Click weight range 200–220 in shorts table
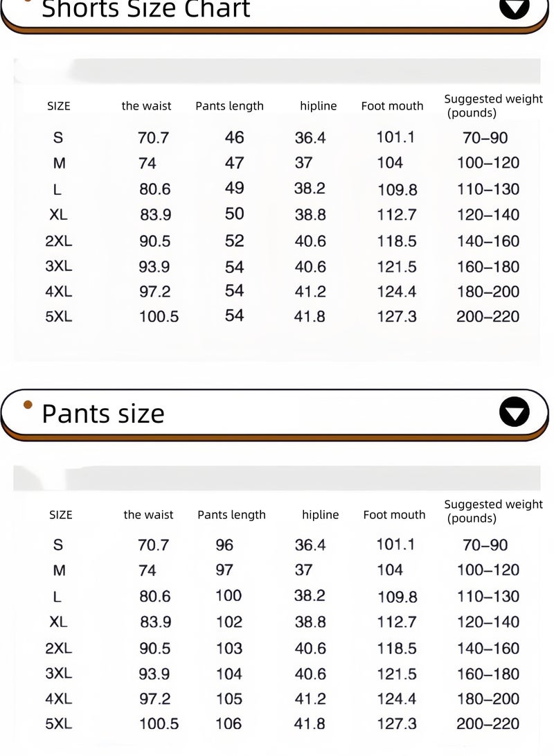This screenshot has height=756, width=554. click(x=488, y=316)
